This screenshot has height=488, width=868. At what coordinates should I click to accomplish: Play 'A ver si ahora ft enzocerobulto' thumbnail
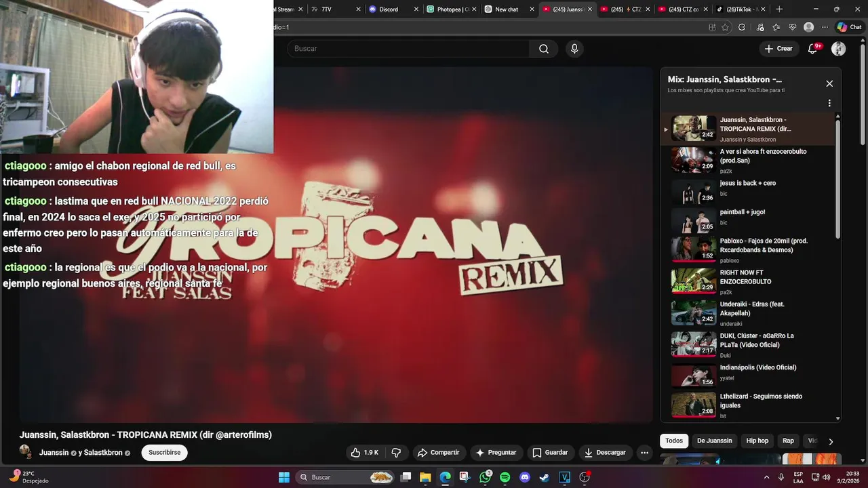(694, 160)
